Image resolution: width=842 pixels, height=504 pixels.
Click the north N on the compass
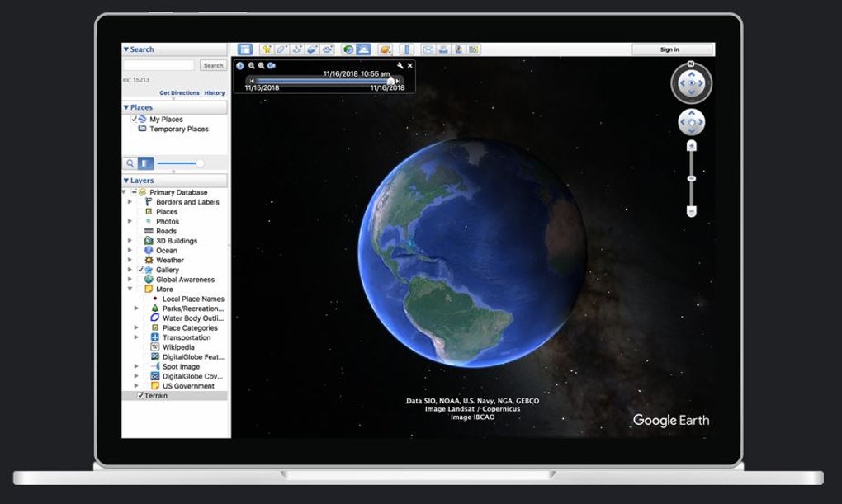coord(691,64)
